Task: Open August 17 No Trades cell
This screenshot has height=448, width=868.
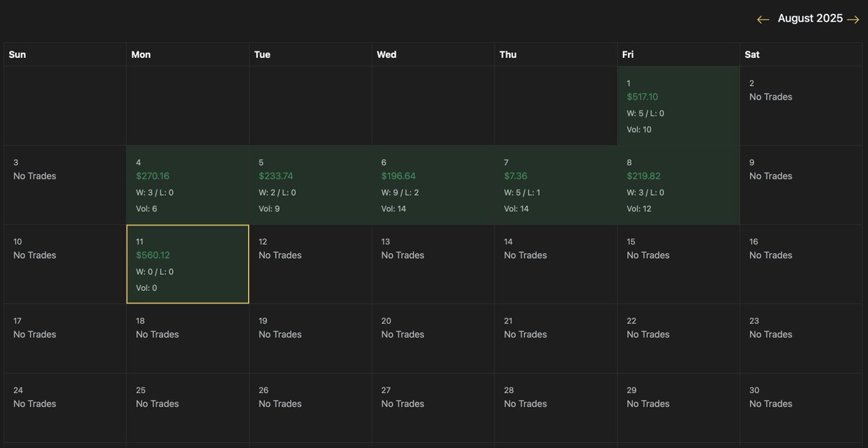Action: tap(65, 339)
